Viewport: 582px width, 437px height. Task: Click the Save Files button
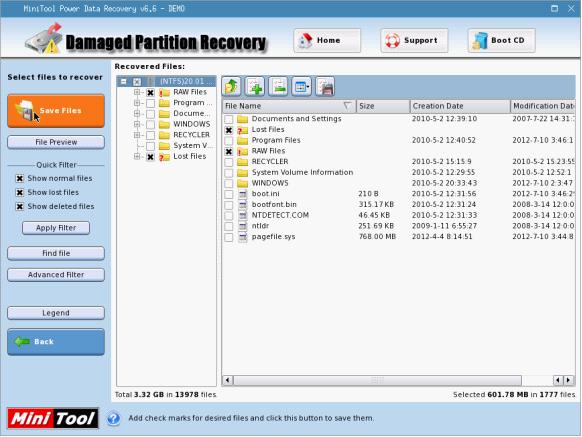pyautogui.click(x=56, y=111)
